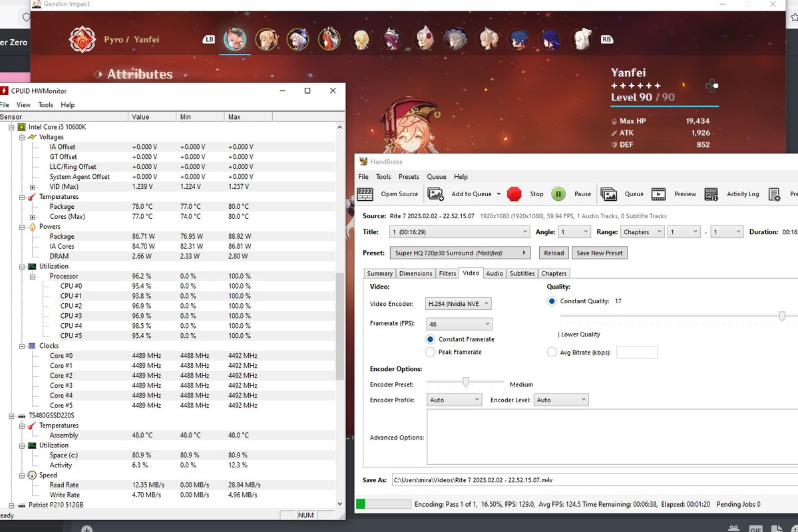The height and width of the screenshot is (532, 798).
Task: Choose the Peak Framerate option
Action: [x=431, y=352]
